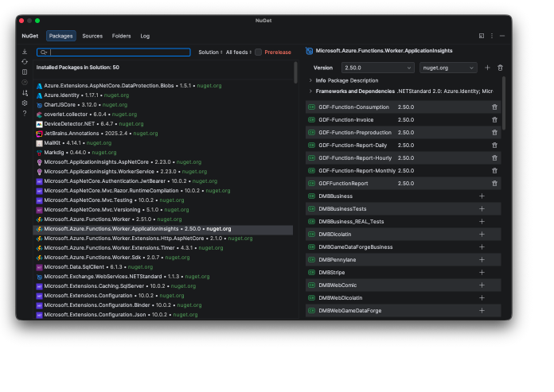Switch to the Folders tab
This screenshot has width=554, height=392.
click(x=121, y=36)
